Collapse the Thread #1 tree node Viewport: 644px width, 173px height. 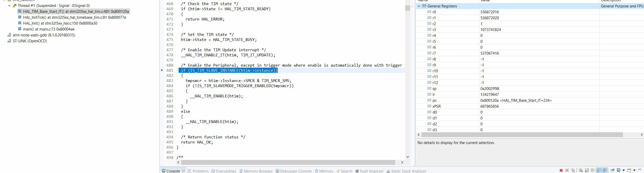pyautogui.click(x=9, y=5)
